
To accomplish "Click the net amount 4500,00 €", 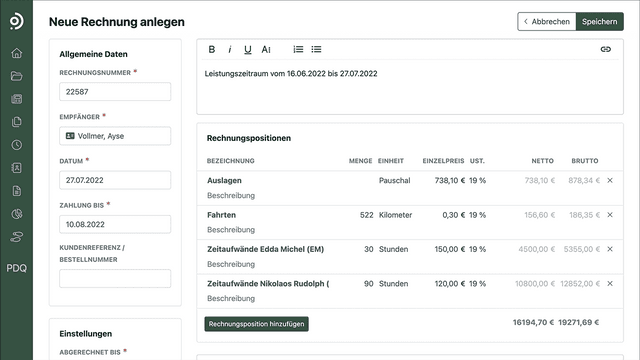I will tap(536, 249).
